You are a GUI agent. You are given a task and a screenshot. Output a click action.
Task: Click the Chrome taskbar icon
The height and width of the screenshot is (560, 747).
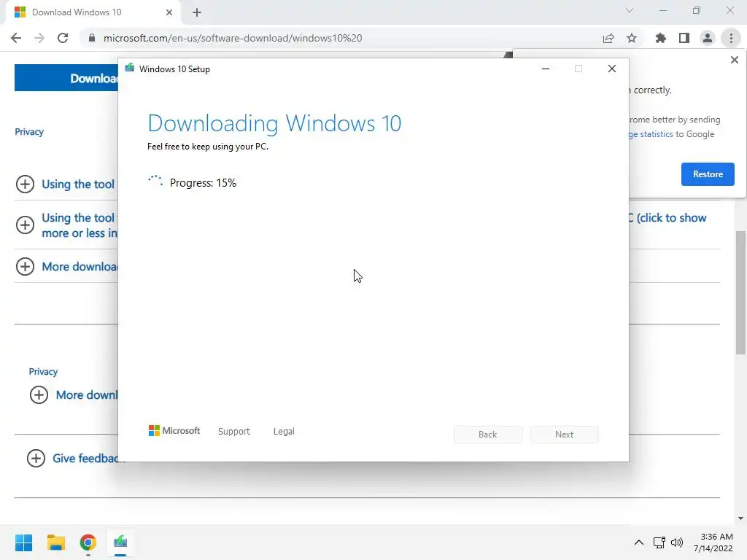88,542
